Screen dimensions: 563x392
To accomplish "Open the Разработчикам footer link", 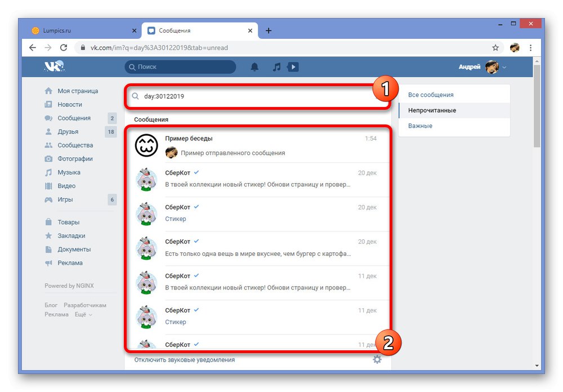I will coord(85,305).
